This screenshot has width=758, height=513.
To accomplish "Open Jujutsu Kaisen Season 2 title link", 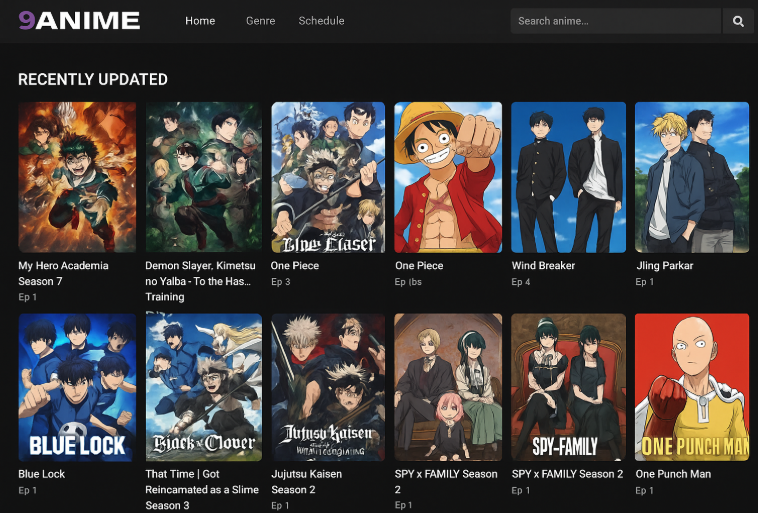I will [x=306, y=481].
